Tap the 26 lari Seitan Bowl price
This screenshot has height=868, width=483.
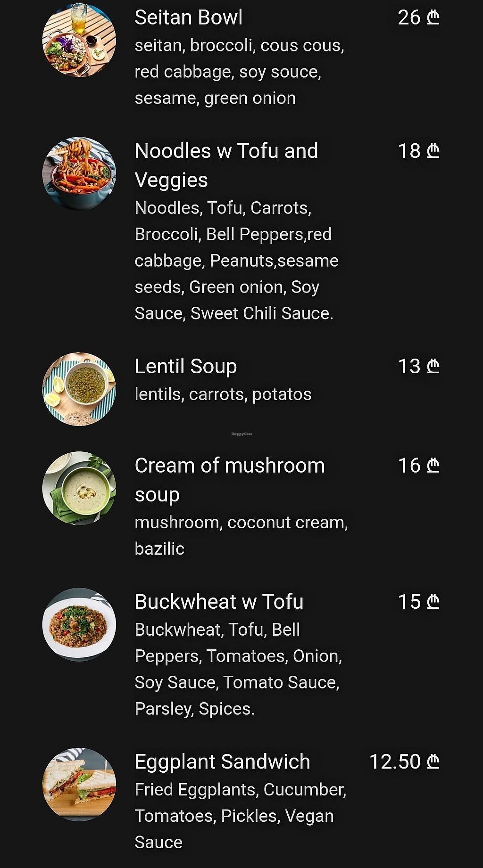418,18
